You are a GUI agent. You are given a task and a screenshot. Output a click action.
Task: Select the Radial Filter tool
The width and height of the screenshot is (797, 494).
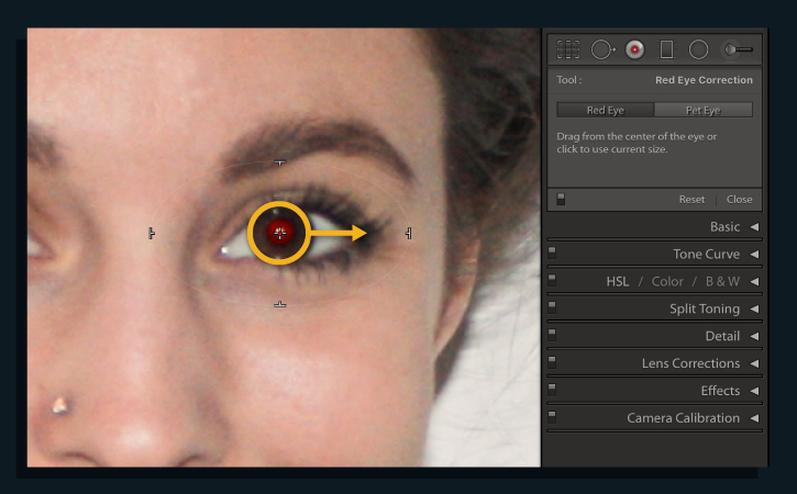pyautogui.click(x=698, y=50)
